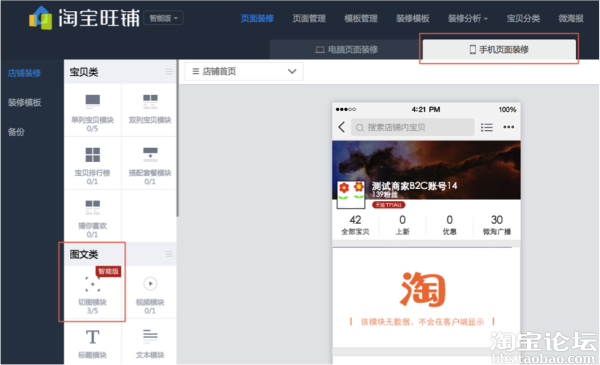Open the 宝贝分类 menu
600x365 pixels.
(523, 18)
